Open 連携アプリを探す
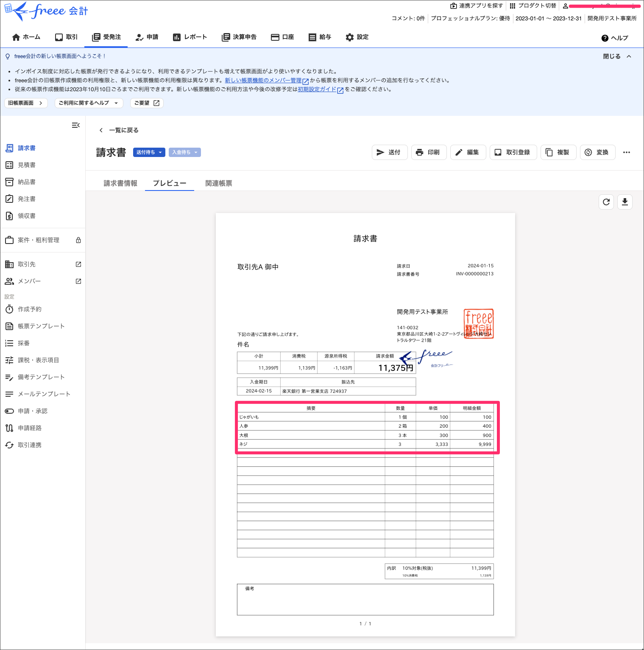Viewport: 644px width, 650px height. [x=477, y=6]
